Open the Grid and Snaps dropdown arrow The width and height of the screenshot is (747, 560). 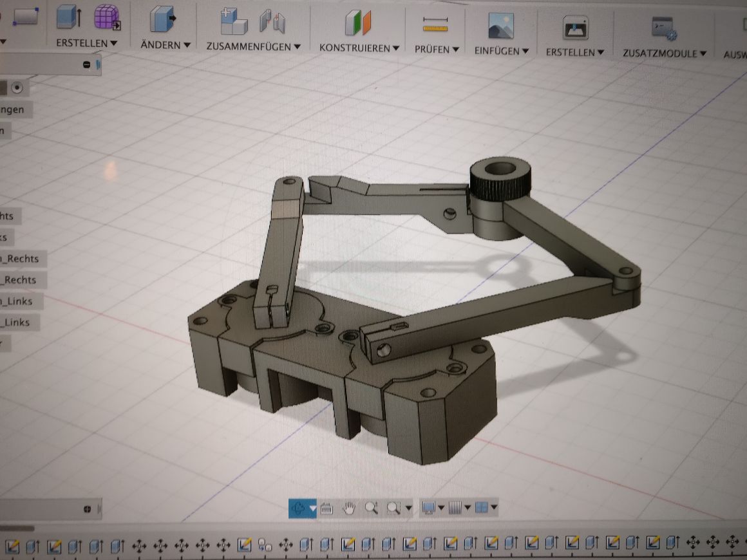pyautogui.click(x=468, y=508)
